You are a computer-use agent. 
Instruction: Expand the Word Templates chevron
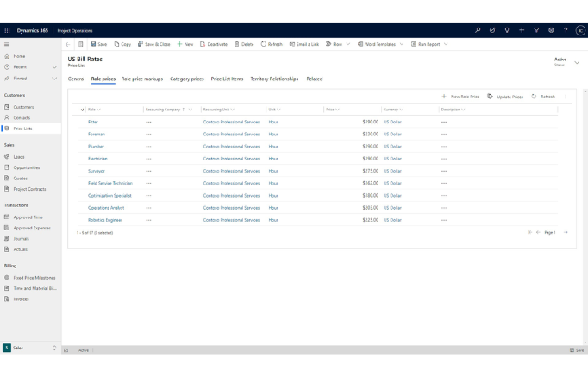402,44
